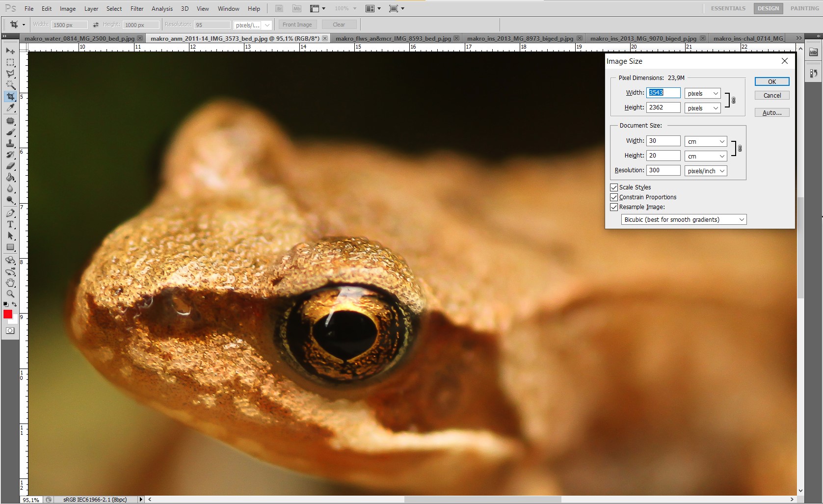Click the red foreground color swatch
This screenshot has height=504, width=823.
pos(7,314)
